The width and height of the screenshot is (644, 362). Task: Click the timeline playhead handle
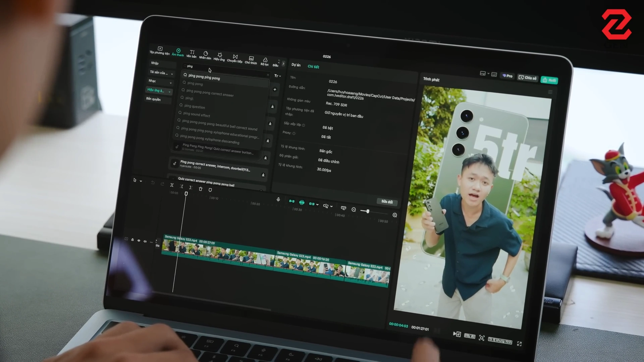click(186, 194)
